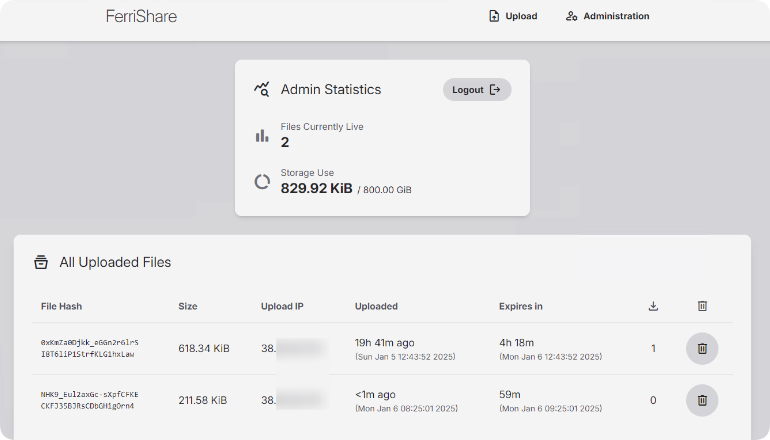Click the Storage Use circle icon
This screenshot has height=440, width=770.
point(262,182)
